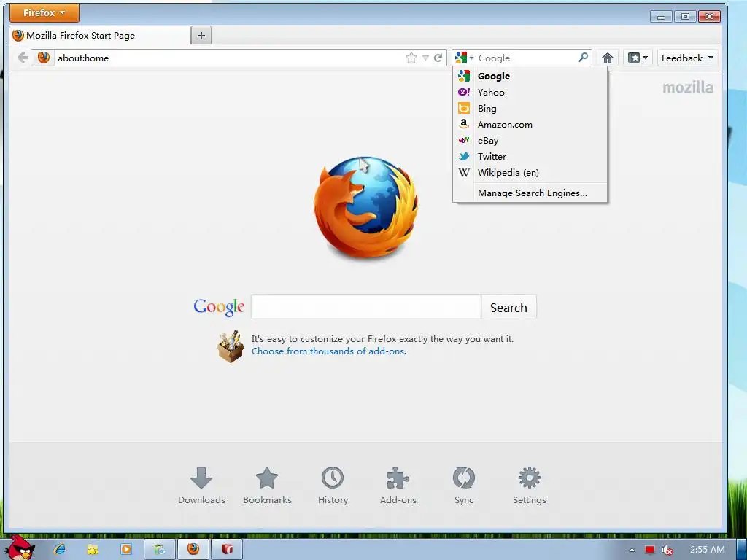Open Sync from the start page
Image resolution: width=747 pixels, height=560 pixels.
[x=463, y=486]
